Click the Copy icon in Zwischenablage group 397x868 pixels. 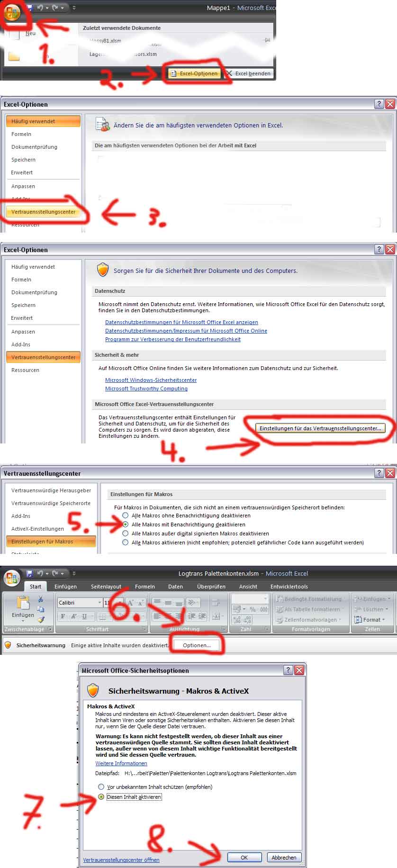[x=41, y=609]
